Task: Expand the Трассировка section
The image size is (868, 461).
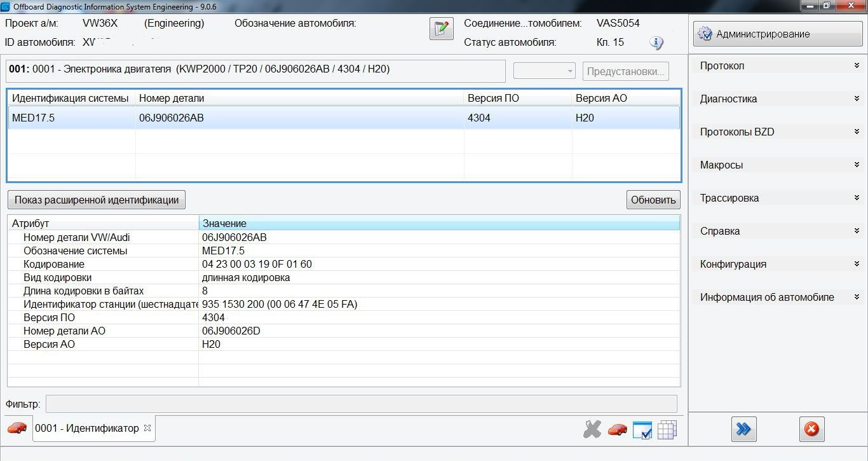Action: tap(778, 198)
